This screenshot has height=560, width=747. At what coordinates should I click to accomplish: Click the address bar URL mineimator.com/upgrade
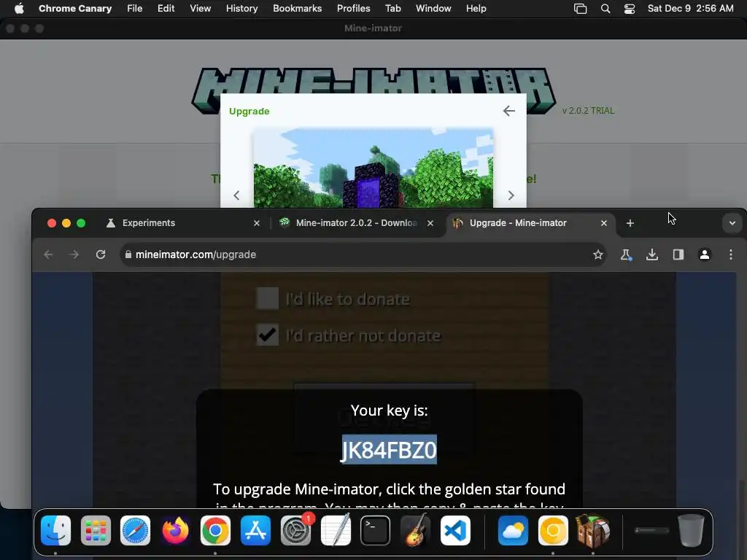point(196,254)
